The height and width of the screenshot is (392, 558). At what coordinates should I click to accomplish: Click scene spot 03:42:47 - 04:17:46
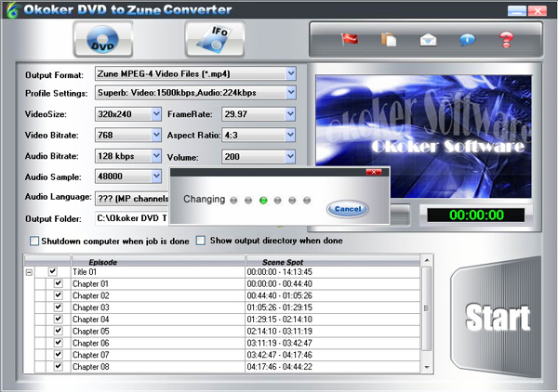(279, 355)
